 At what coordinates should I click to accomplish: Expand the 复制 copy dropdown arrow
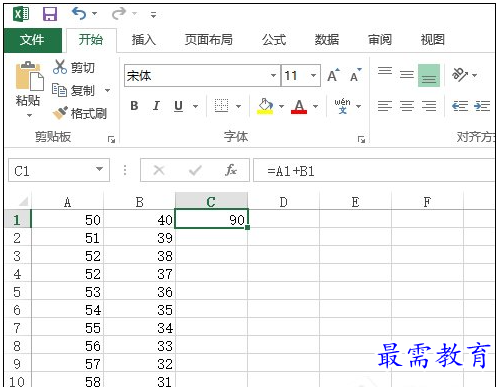107,90
